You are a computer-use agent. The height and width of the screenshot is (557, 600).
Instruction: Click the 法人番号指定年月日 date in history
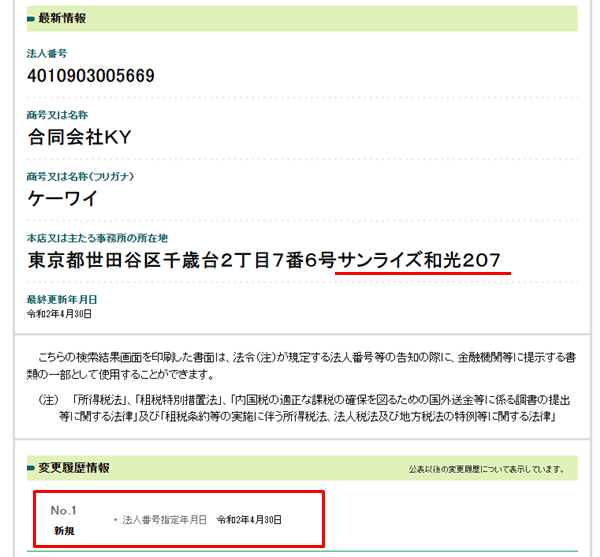(x=249, y=520)
